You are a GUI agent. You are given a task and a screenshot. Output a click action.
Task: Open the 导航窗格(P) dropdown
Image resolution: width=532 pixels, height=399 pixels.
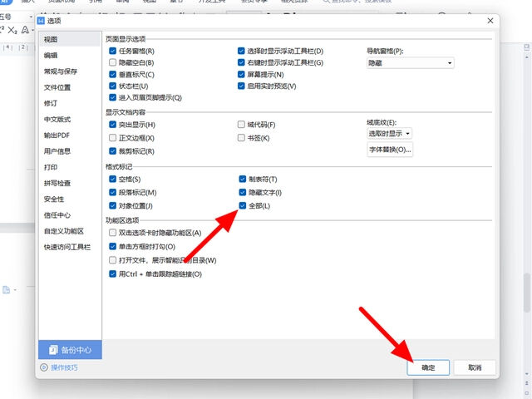coord(410,63)
